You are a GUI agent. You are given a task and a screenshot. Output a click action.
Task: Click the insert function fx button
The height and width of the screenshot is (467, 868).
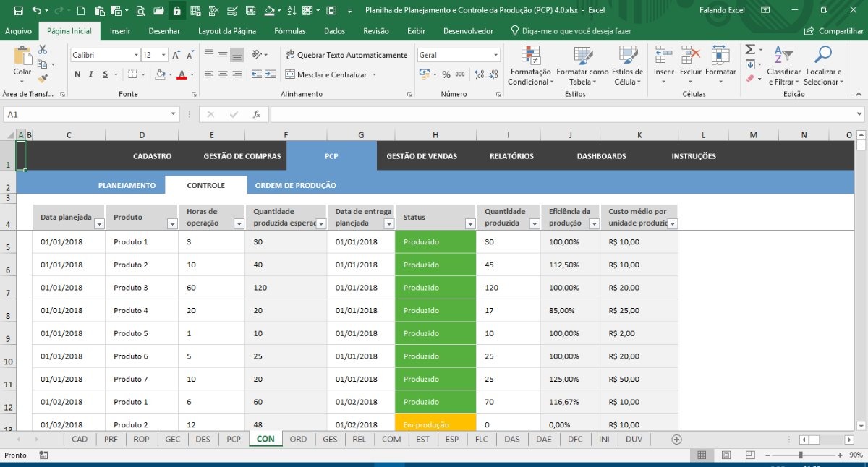[256, 114]
